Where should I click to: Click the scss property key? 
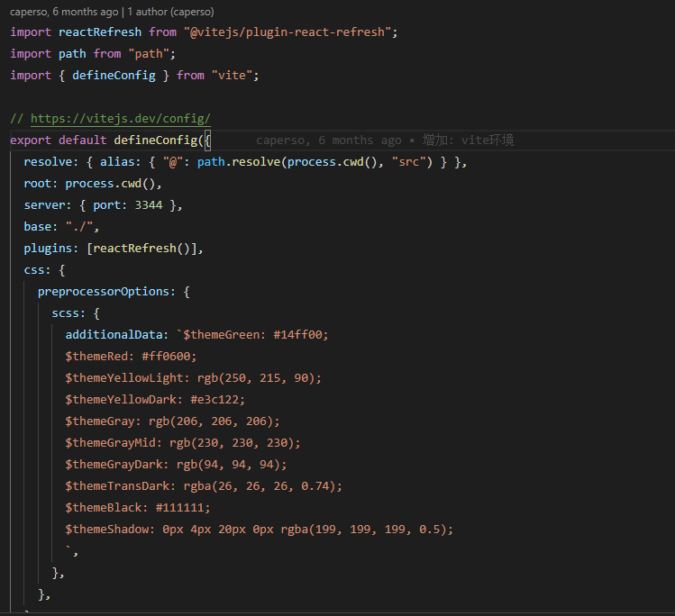pos(66,313)
